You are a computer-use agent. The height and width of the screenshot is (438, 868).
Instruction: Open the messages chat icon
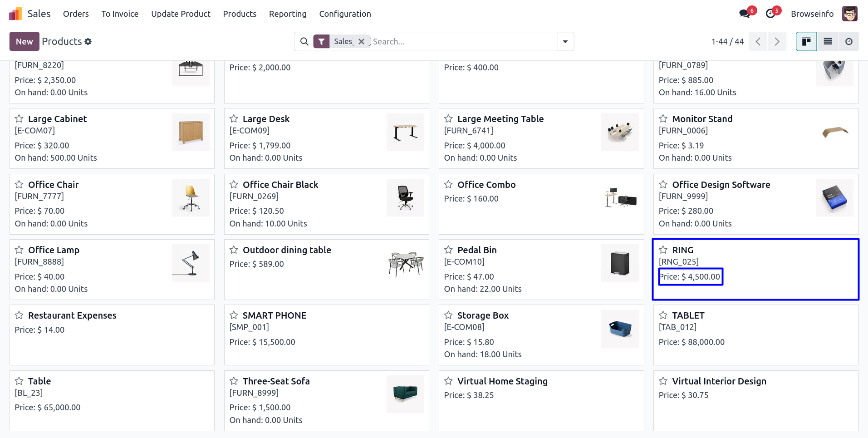point(744,14)
